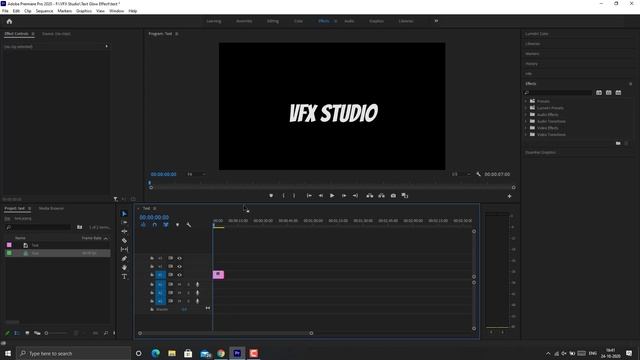
Task: Select the Track Select Forward tool
Action: pyautogui.click(x=124, y=222)
